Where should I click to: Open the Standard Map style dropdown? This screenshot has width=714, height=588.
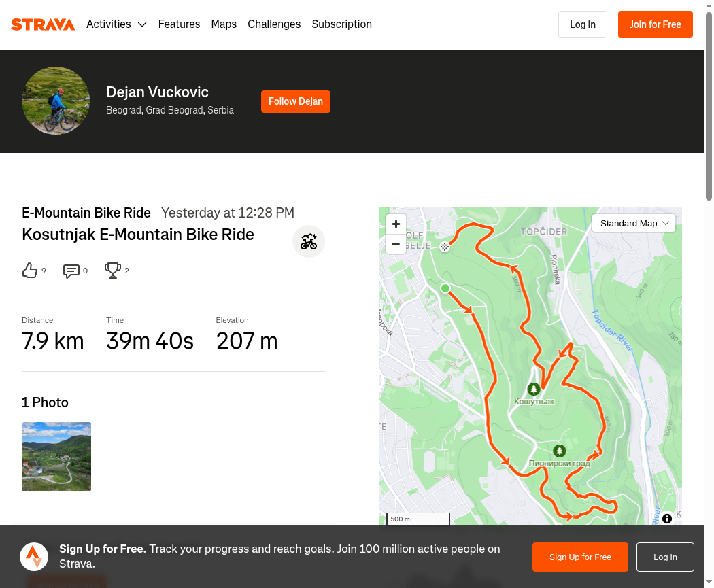634,223
